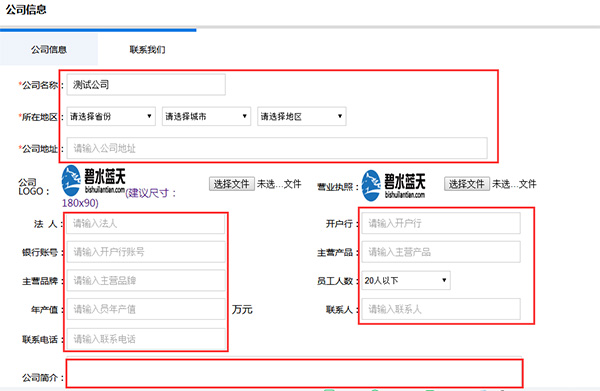600x391 pixels.
Task: Click the 请输入法人 input field
Action: coord(146,223)
